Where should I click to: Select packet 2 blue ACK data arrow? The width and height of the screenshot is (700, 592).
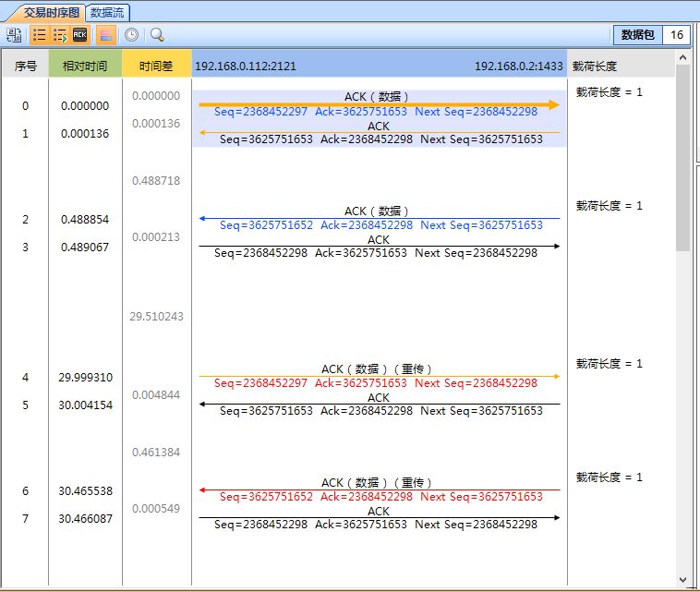[x=379, y=218]
